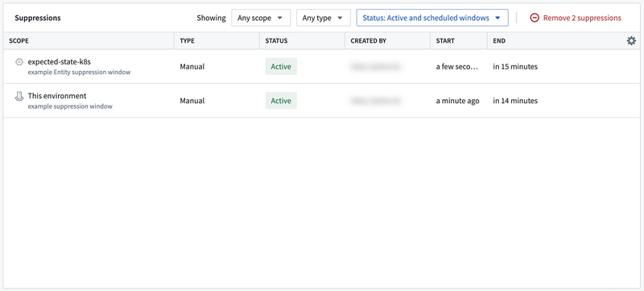Select the expected-state-k8s scope name

click(59, 62)
